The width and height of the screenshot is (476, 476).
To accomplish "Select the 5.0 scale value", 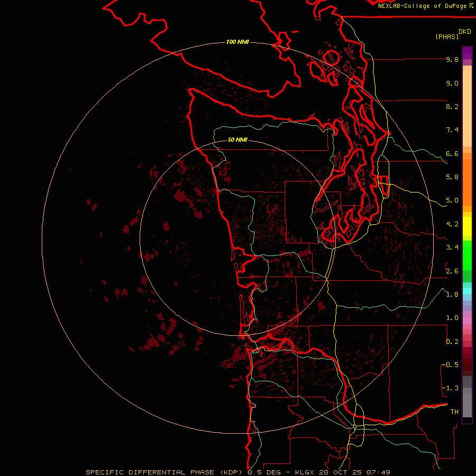I will 452,200.
